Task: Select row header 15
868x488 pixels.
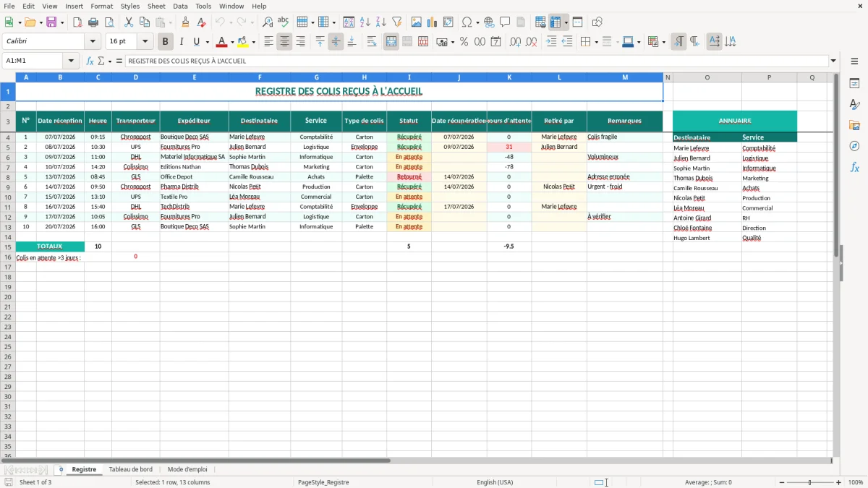Action: (x=8, y=247)
